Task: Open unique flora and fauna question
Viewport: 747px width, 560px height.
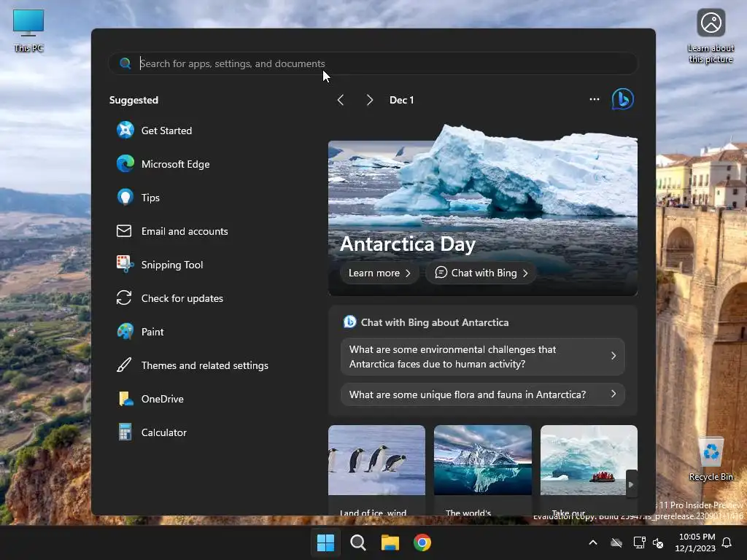Action: [483, 394]
